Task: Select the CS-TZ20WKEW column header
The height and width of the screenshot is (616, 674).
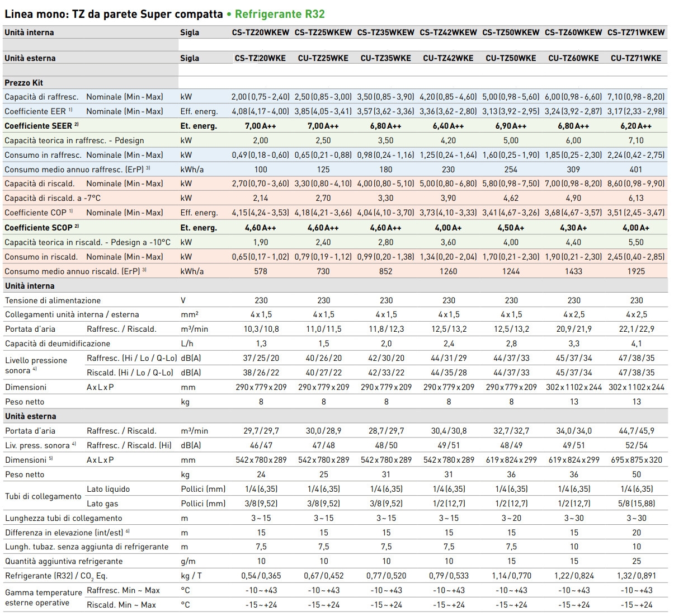Action: tap(261, 32)
